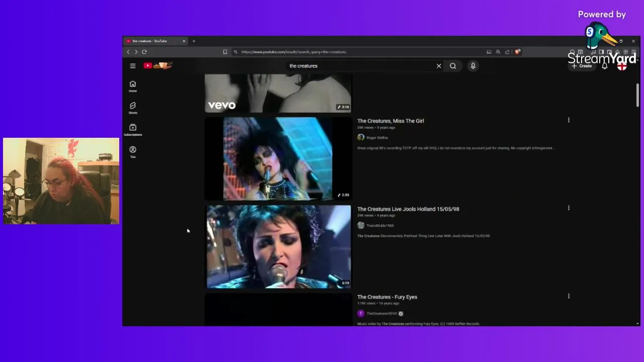644x362 pixels.
Task: Open a new browser tab
Action: tap(194, 41)
